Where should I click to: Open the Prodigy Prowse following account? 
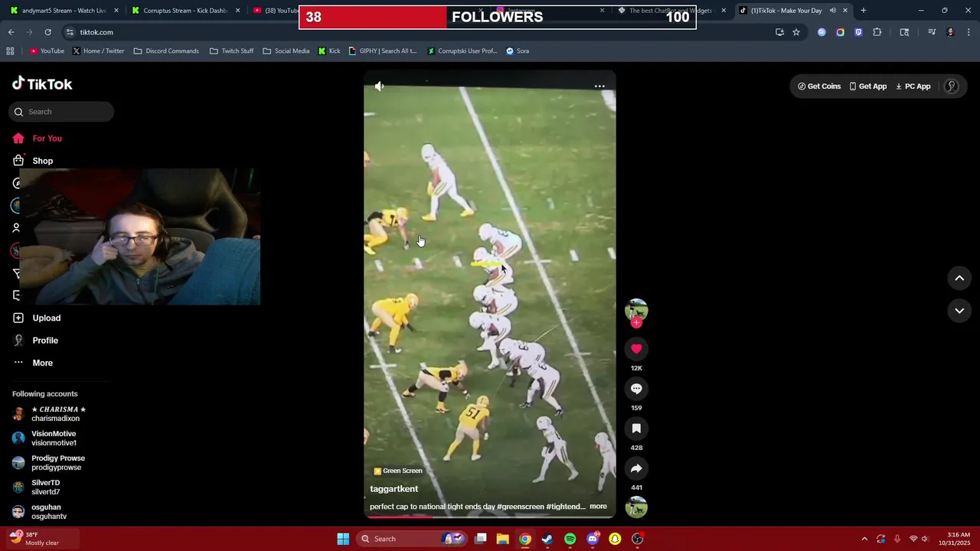click(49, 463)
